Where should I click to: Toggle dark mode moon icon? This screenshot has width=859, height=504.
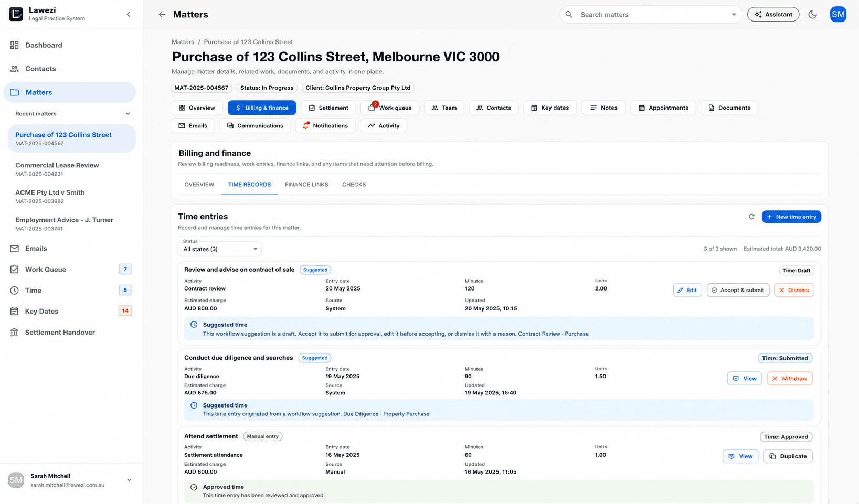(x=812, y=15)
